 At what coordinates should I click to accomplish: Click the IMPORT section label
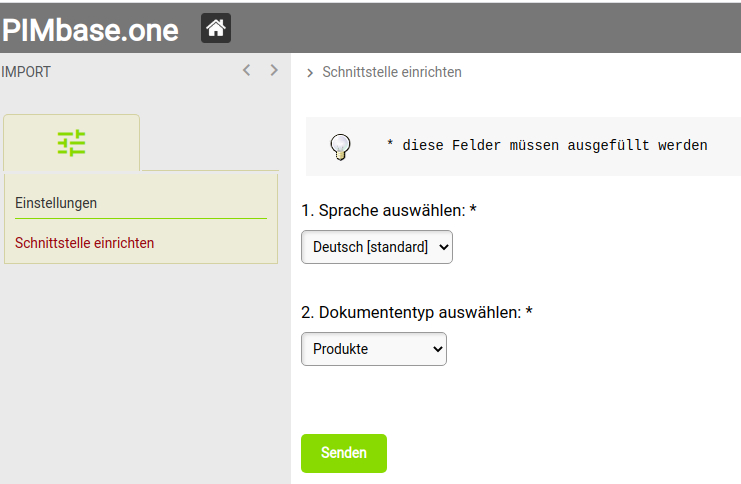tap(26, 72)
